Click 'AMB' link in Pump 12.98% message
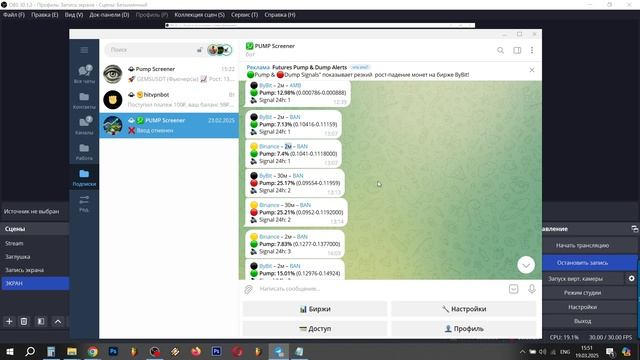 295,85
